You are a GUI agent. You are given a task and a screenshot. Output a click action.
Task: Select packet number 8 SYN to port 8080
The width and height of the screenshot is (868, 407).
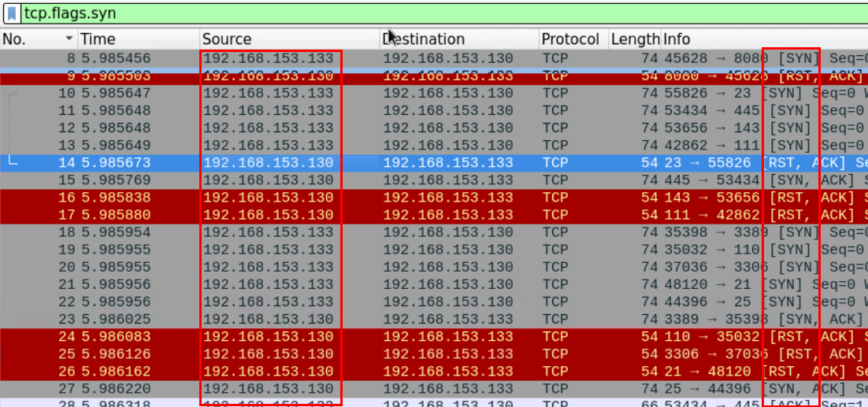click(433, 59)
